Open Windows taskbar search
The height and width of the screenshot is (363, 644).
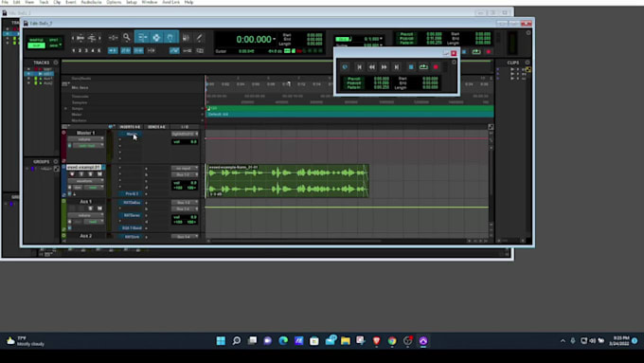pos(237,341)
